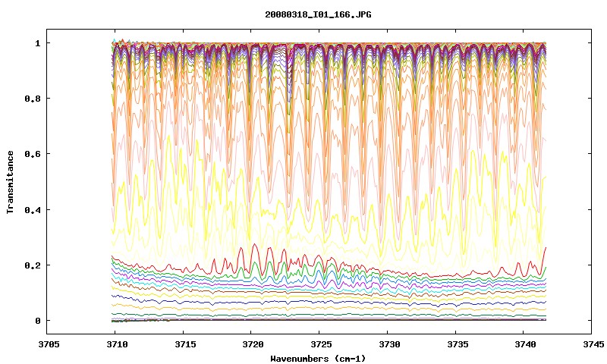The height and width of the screenshot is (364, 607).
Task: Select the 3720 x-axis tick label
Action: pyautogui.click(x=253, y=344)
